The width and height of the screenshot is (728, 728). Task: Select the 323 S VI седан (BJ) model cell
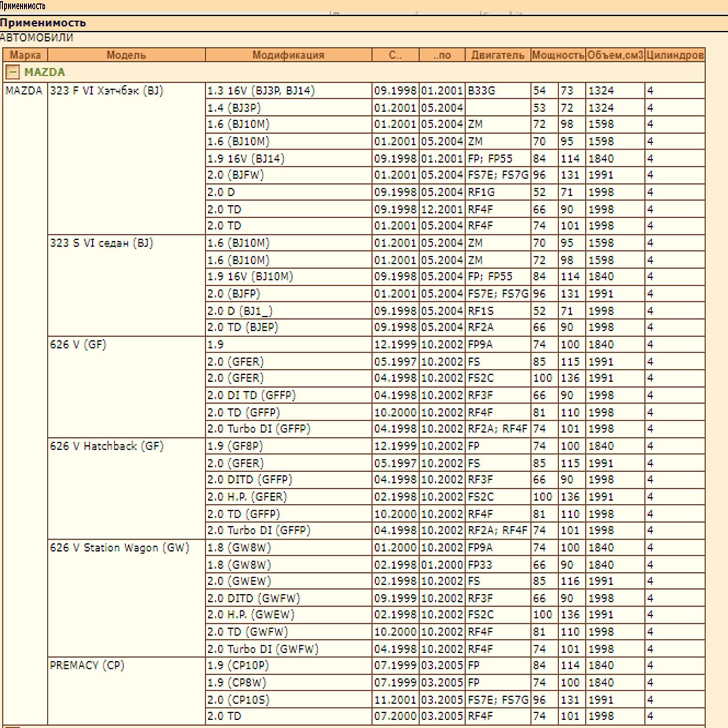(126, 285)
